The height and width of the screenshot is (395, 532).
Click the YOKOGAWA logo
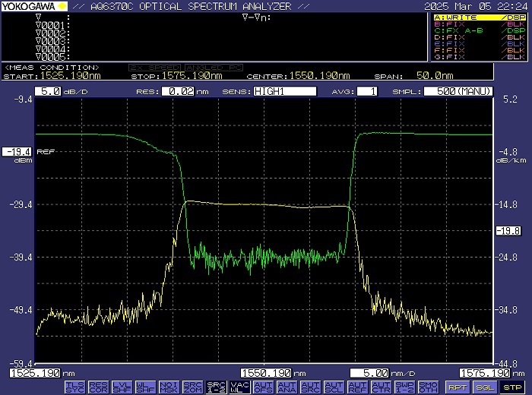click(34, 6)
